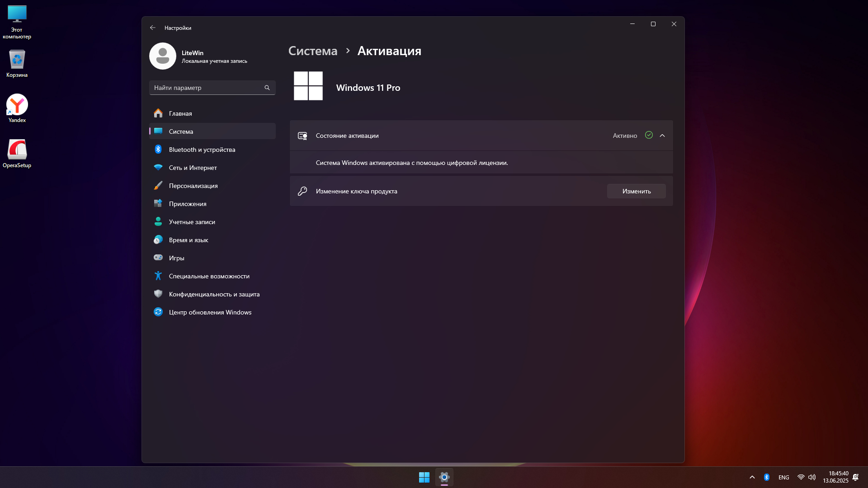868x488 pixels.
Task: Click the ENG language indicator
Action: coord(783,477)
